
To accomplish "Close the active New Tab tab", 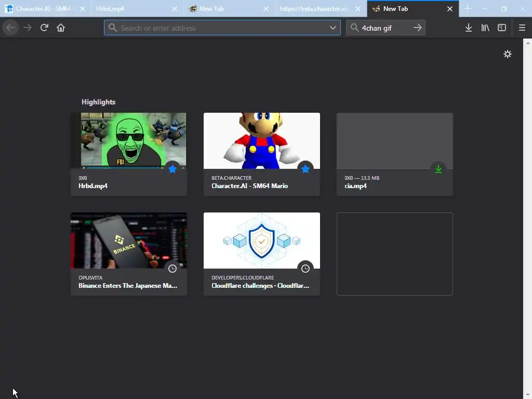I will pos(450,9).
